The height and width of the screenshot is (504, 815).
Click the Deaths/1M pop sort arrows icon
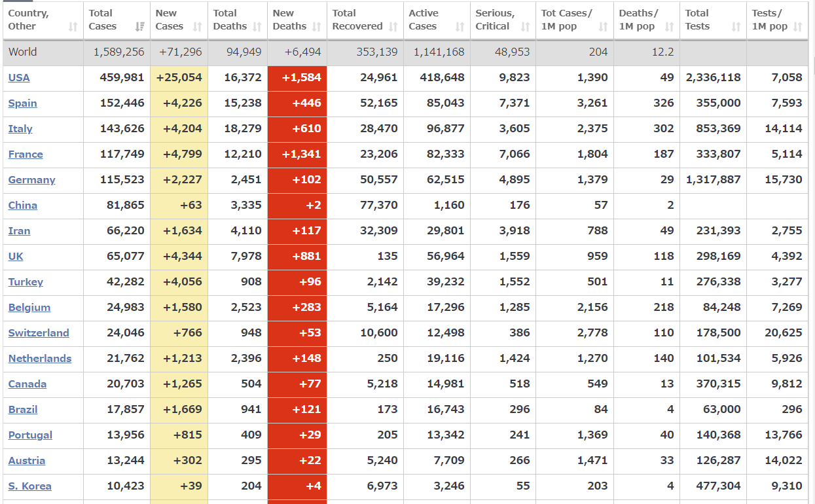tap(670, 27)
